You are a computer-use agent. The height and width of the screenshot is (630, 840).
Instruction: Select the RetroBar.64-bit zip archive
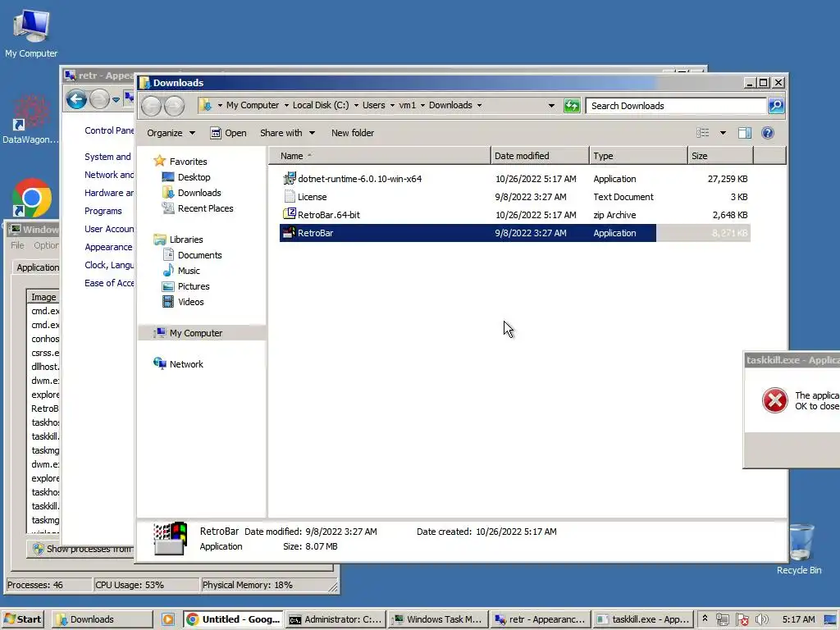(515, 215)
